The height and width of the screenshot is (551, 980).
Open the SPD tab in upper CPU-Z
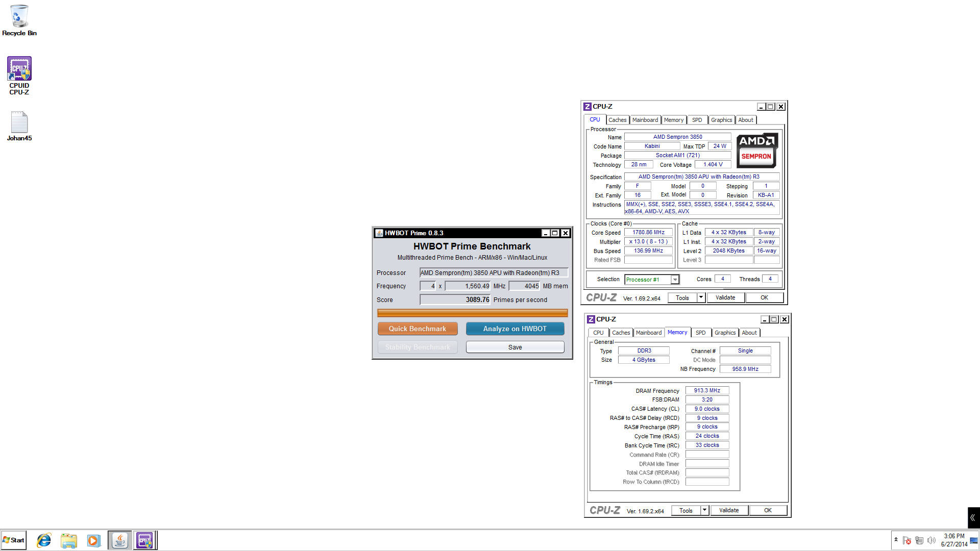[697, 120]
